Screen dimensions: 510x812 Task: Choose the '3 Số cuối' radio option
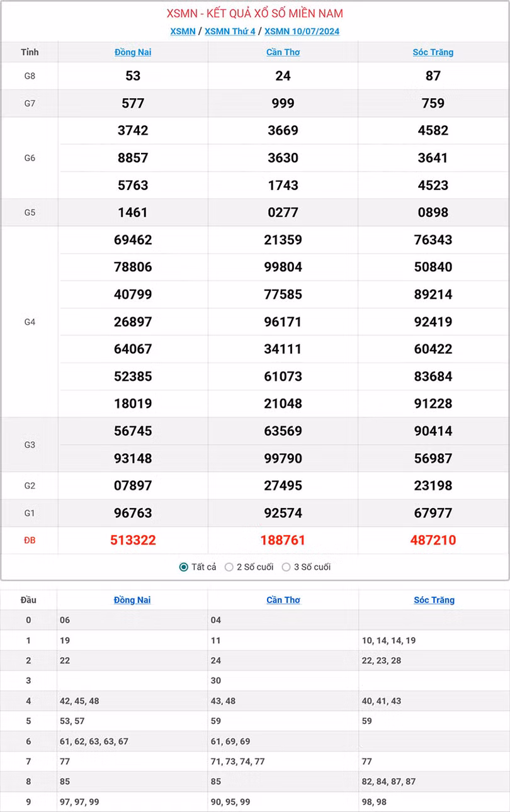286,567
